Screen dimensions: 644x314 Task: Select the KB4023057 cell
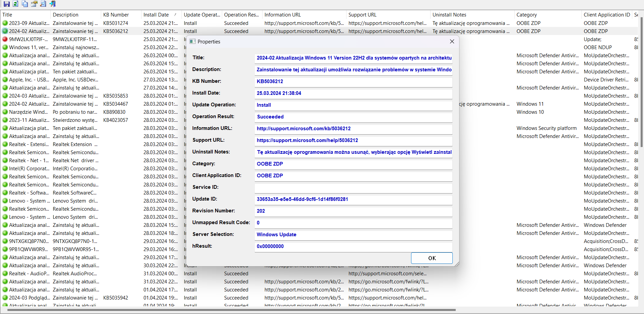pyautogui.click(x=116, y=120)
